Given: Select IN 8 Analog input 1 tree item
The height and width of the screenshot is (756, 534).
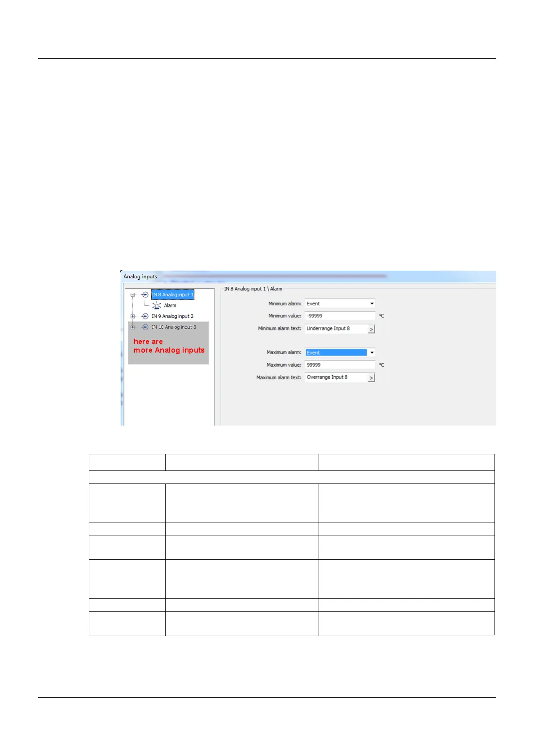Looking at the screenshot, I should tap(173, 295).
